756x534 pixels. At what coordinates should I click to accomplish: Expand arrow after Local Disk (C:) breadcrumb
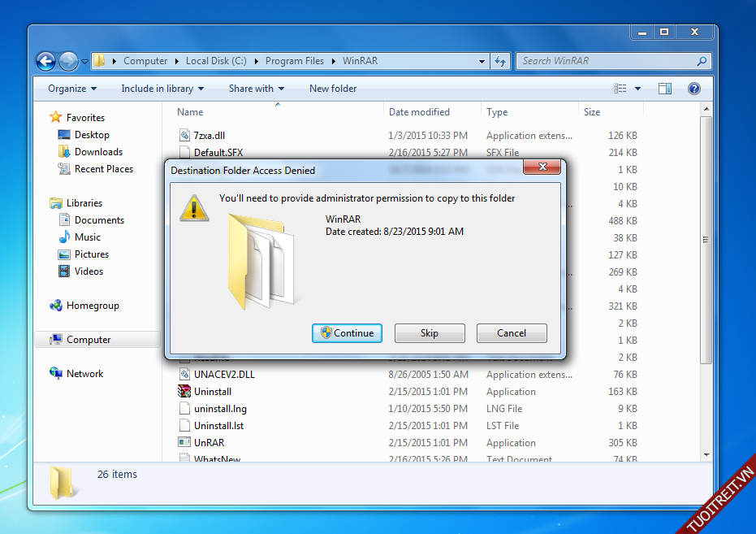256,61
